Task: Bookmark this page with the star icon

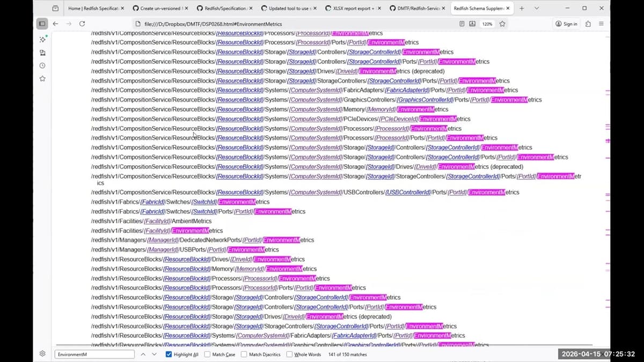Action: [x=502, y=24]
